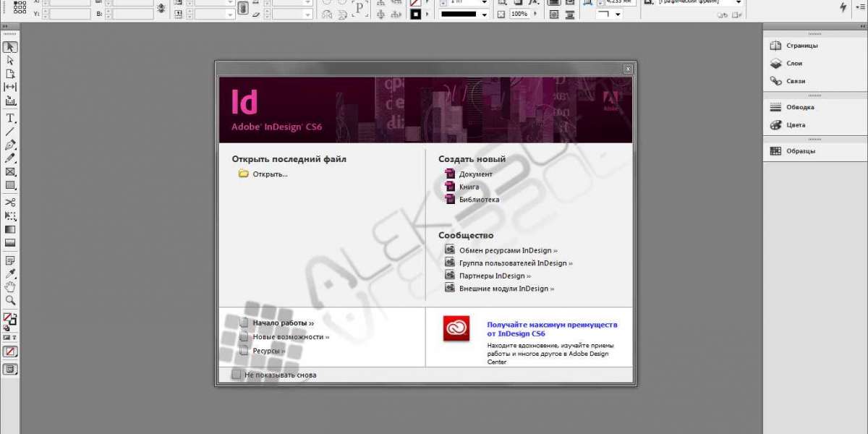Choose the Scissors tool
The image size is (868, 434).
10,203
